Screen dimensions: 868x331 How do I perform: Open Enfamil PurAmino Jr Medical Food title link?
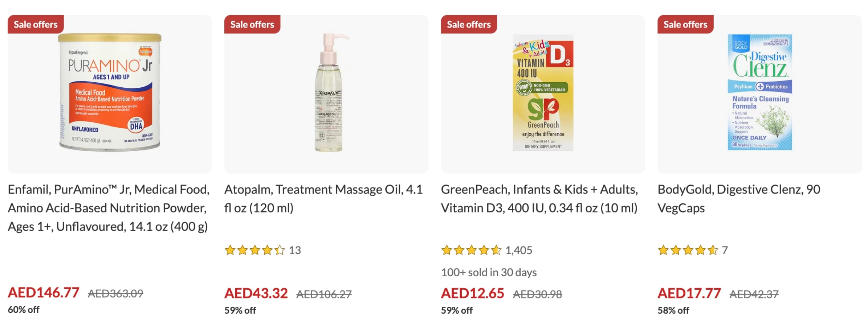tap(108, 208)
